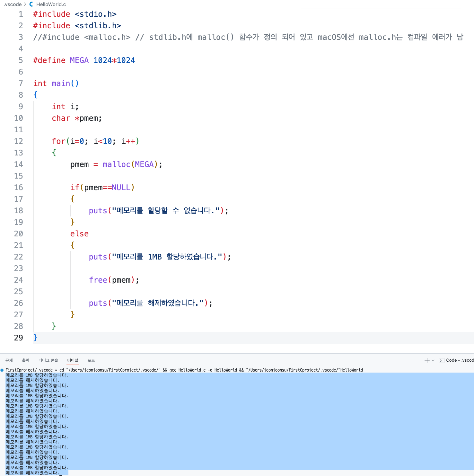Click the 1024*1024 value
The height and width of the screenshot is (476, 474).
point(114,60)
